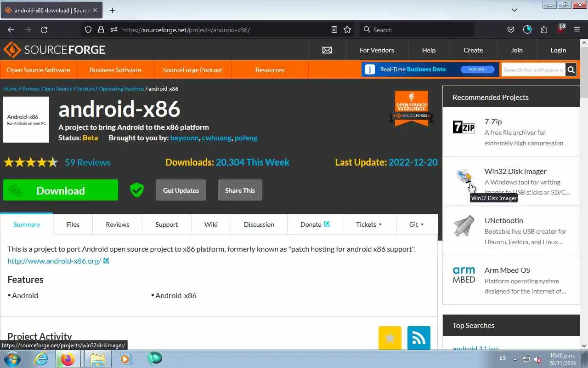The image size is (588, 368).
Task: Click the Firefox Search box
Action: (416, 30)
